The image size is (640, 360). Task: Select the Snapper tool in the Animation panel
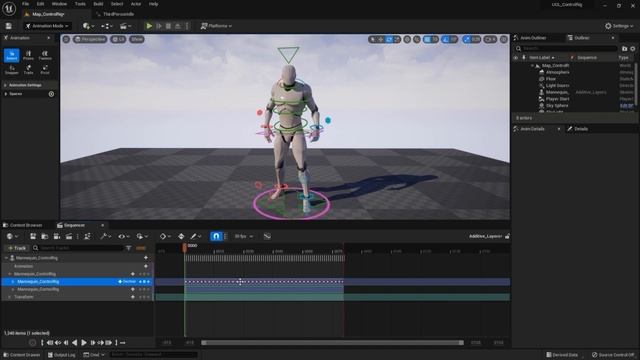point(11,70)
